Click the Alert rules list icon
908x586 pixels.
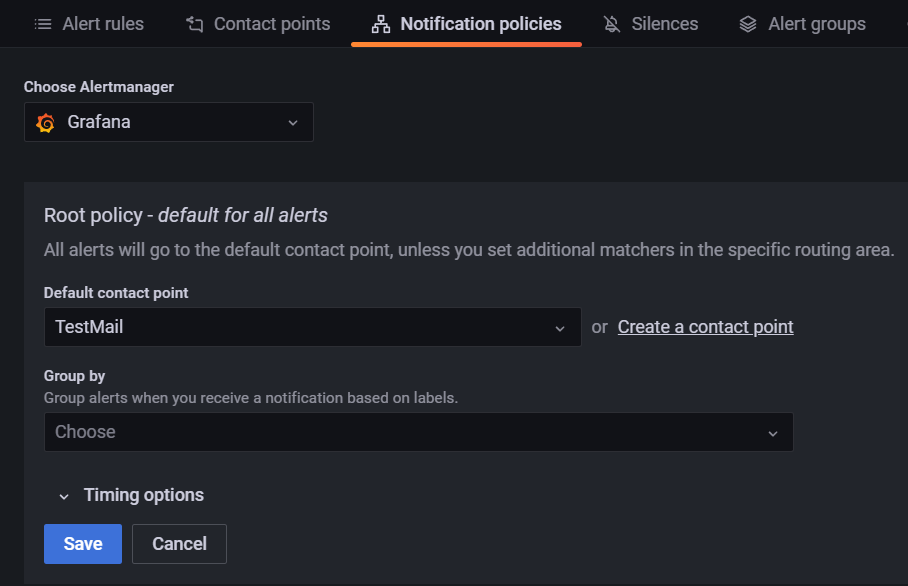coord(43,24)
